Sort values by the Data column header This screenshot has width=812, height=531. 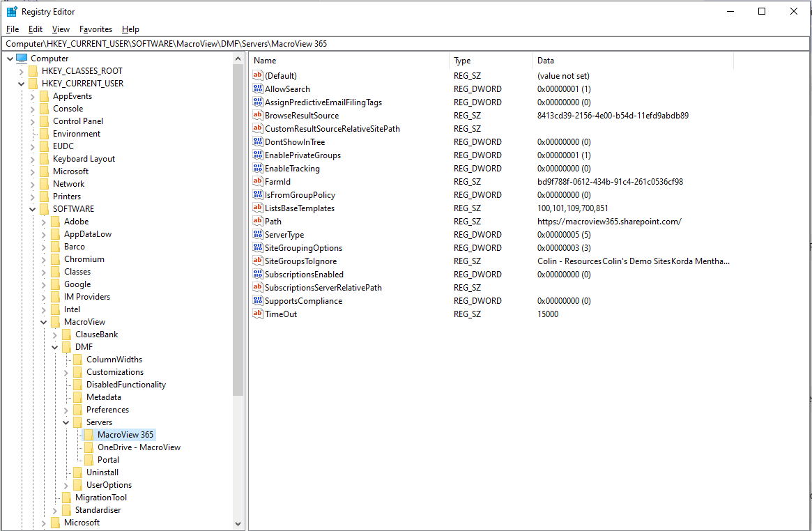(633, 61)
